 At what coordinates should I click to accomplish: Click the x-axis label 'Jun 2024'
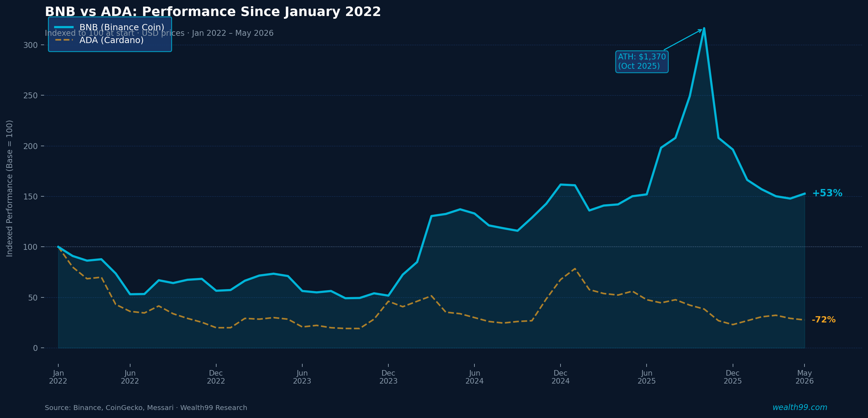pos(474,377)
